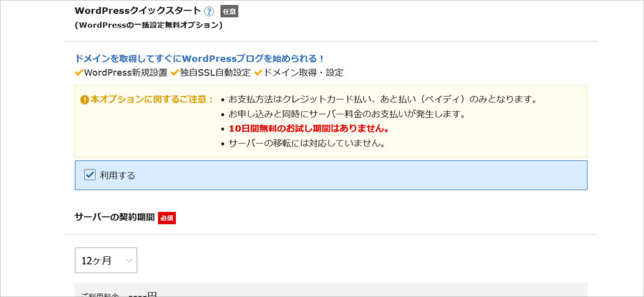Screen dimensions: 644x297
Task: Click the WordPressクイックスタート heading text
Action: 138,11
